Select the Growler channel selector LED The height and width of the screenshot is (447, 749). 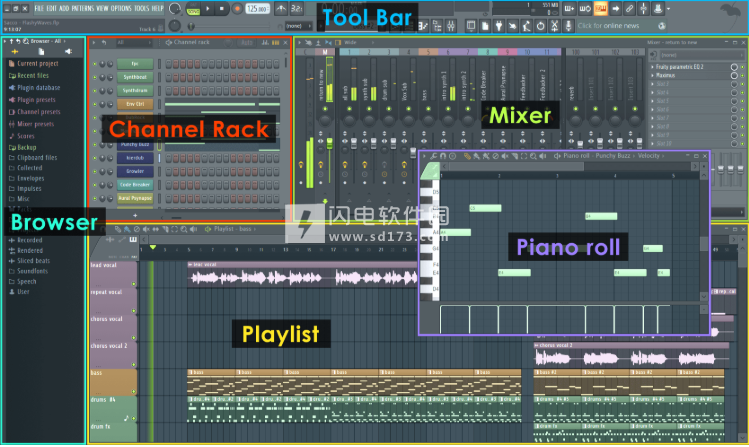(x=160, y=171)
